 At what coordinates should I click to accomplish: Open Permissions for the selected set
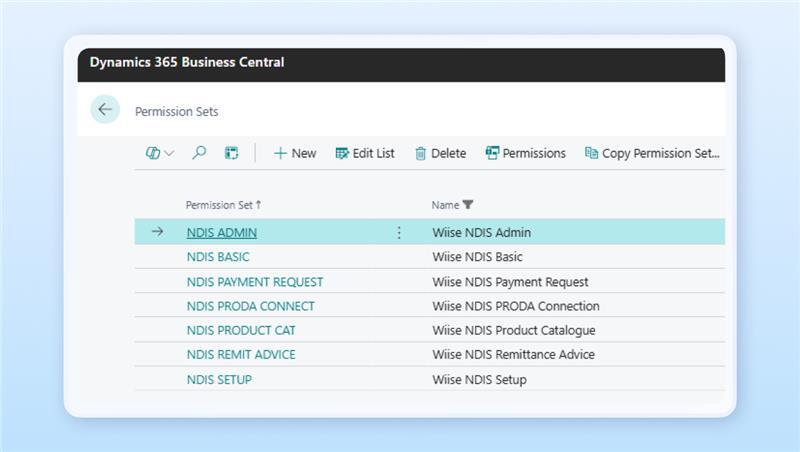tap(525, 153)
